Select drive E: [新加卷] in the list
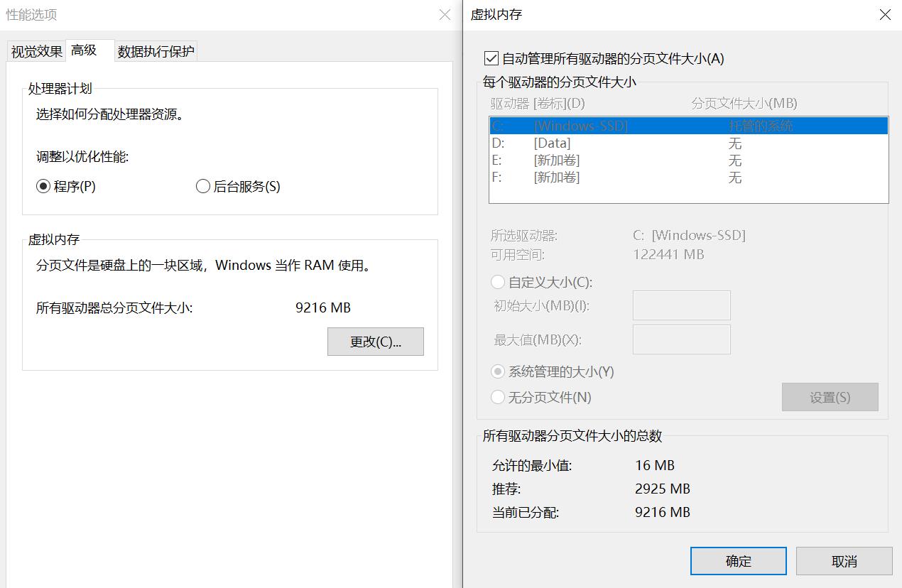Screen dimensions: 902x588 point(604,160)
